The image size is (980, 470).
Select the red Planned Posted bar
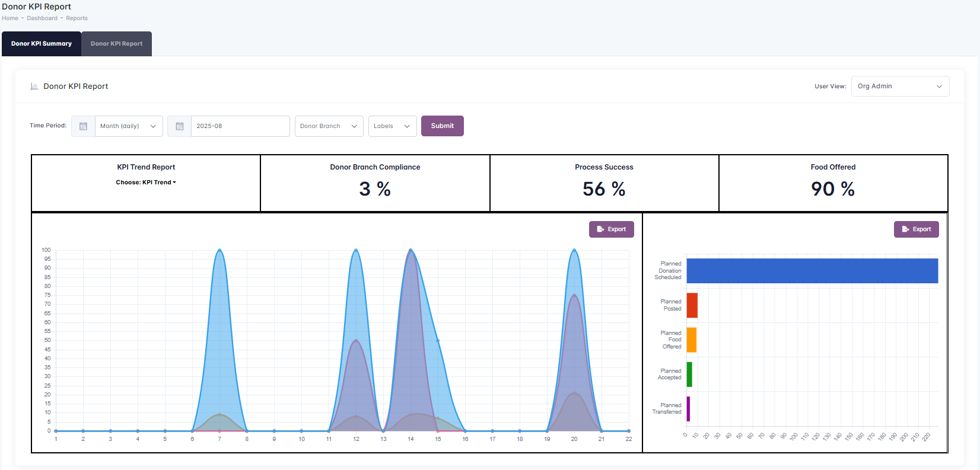point(692,305)
